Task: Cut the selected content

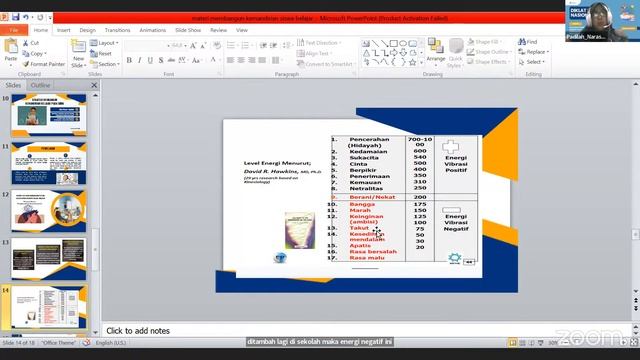Action: click(x=31, y=43)
